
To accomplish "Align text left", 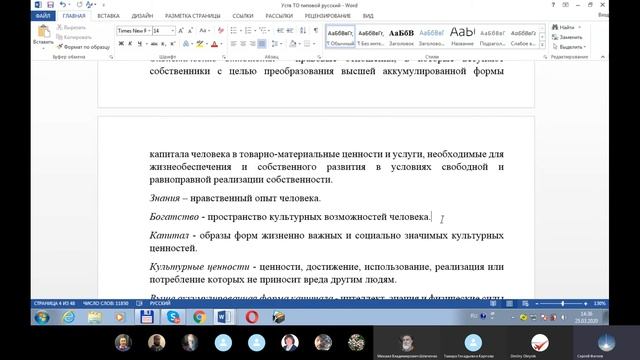I will [x=233, y=44].
